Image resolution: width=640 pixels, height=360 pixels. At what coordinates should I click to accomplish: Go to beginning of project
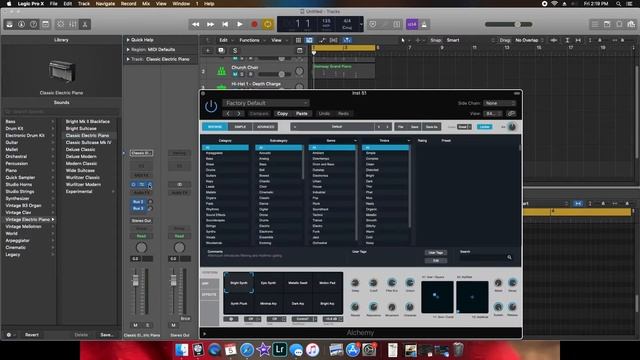pyautogui.click(x=225, y=24)
